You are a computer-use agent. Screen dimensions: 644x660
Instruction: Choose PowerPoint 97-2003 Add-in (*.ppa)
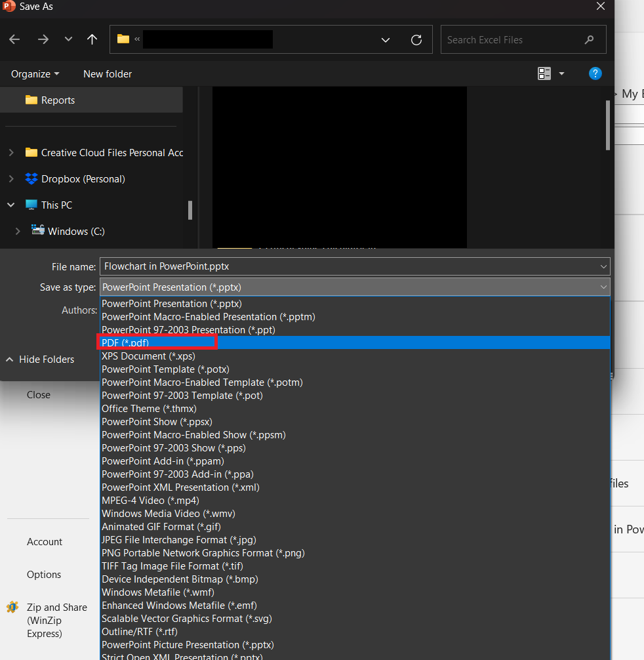click(x=355, y=474)
